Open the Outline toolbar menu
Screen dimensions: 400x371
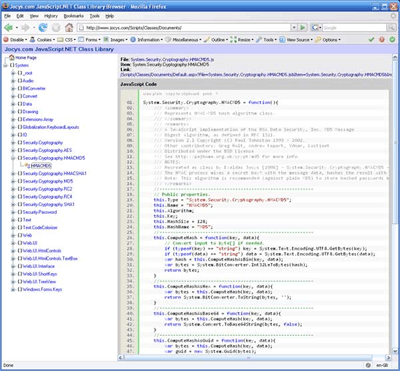(216, 40)
